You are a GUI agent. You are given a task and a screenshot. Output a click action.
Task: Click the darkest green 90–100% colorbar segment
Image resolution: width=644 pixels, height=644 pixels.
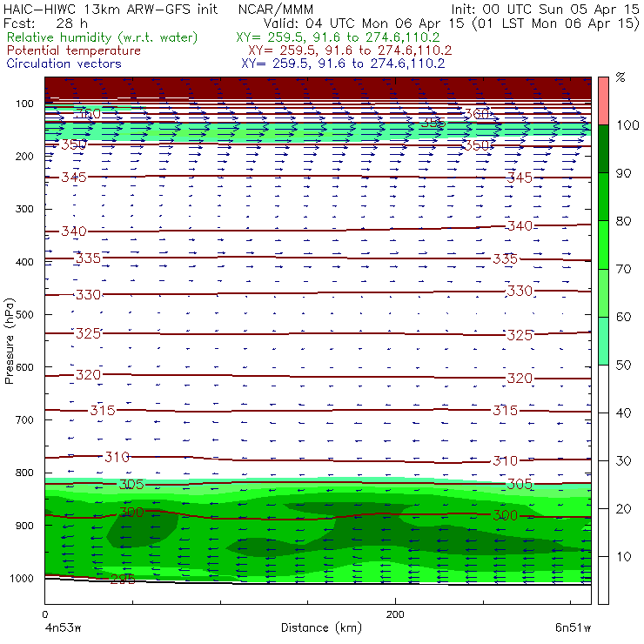coord(603,149)
